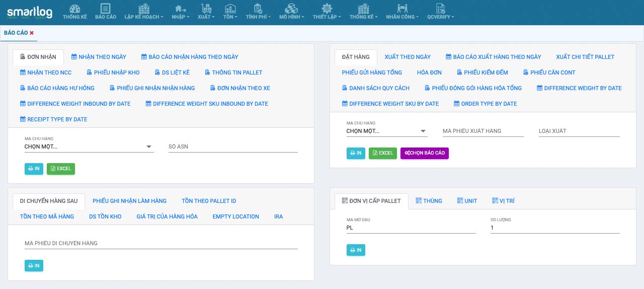Screen dimensions: 644x289
Task: Expand the Nhập menu in top bar
Action: click(180, 12)
